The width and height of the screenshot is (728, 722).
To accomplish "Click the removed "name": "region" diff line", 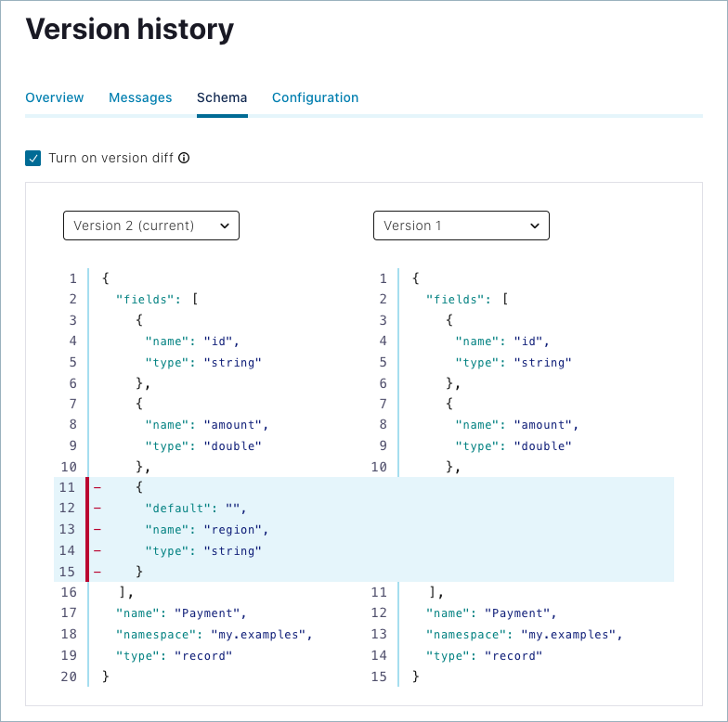I will [206, 529].
